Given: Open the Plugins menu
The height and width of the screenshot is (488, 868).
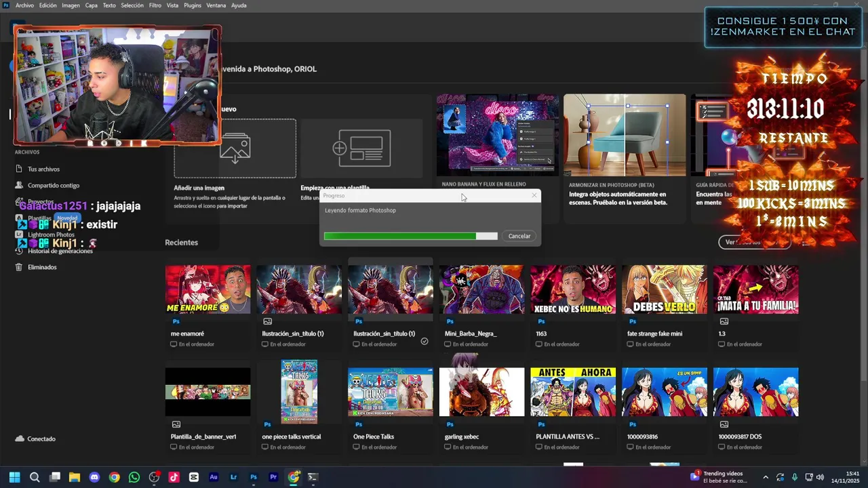Looking at the screenshot, I should tap(193, 5).
